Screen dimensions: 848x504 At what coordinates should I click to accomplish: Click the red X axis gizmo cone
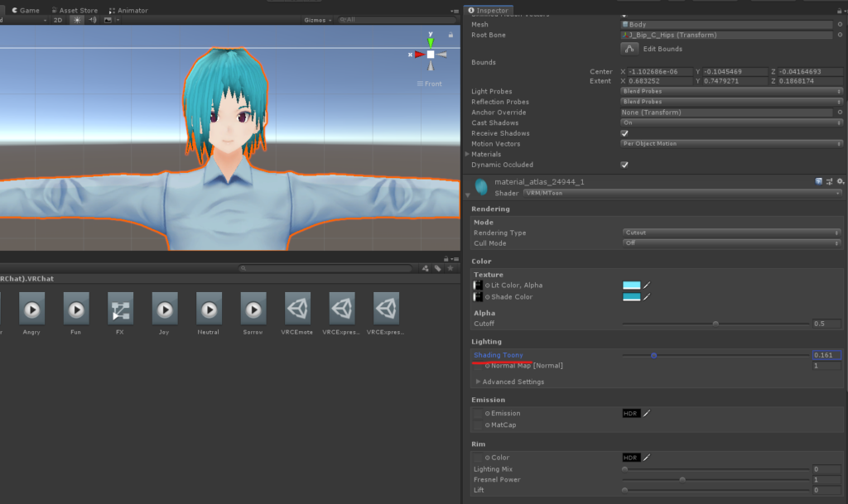click(419, 55)
